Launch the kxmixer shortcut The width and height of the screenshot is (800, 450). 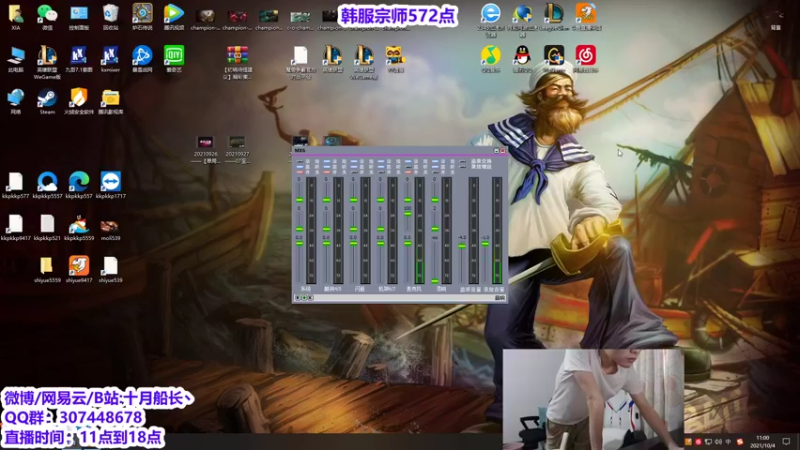pyautogui.click(x=110, y=58)
